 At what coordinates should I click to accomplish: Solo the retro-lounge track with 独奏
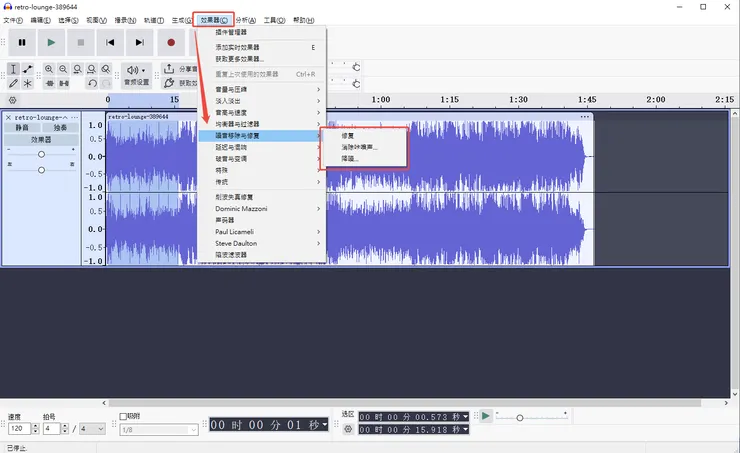tap(60, 128)
